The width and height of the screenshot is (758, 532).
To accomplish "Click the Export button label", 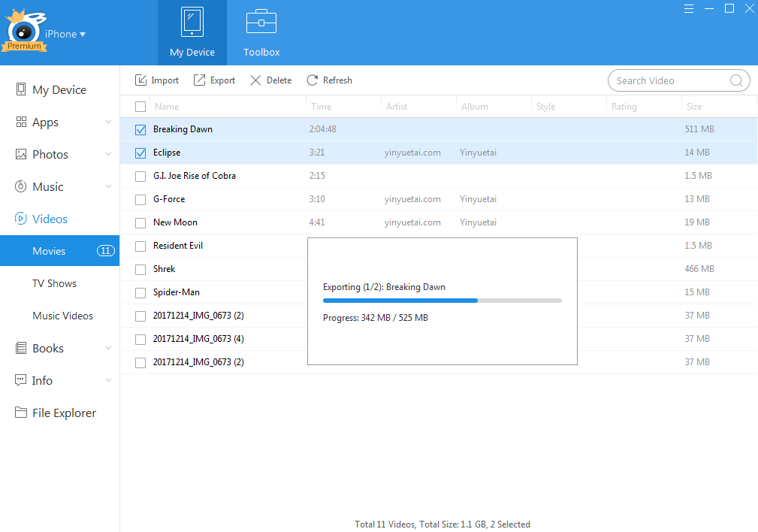I will pyautogui.click(x=222, y=80).
